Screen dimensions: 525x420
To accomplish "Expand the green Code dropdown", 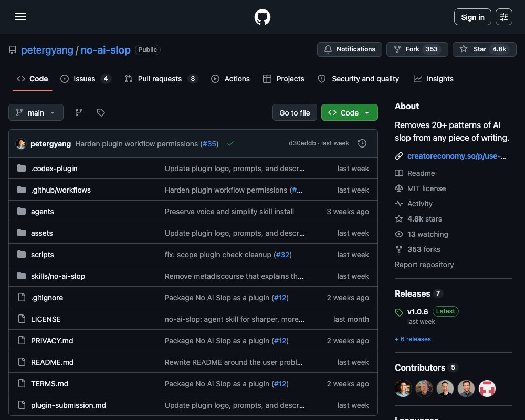I will click(x=349, y=112).
